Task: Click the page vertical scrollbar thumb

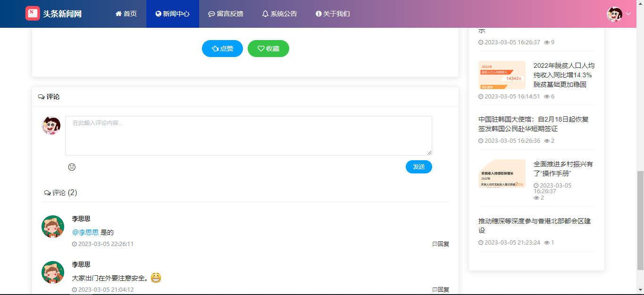Action: pos(640,221)
